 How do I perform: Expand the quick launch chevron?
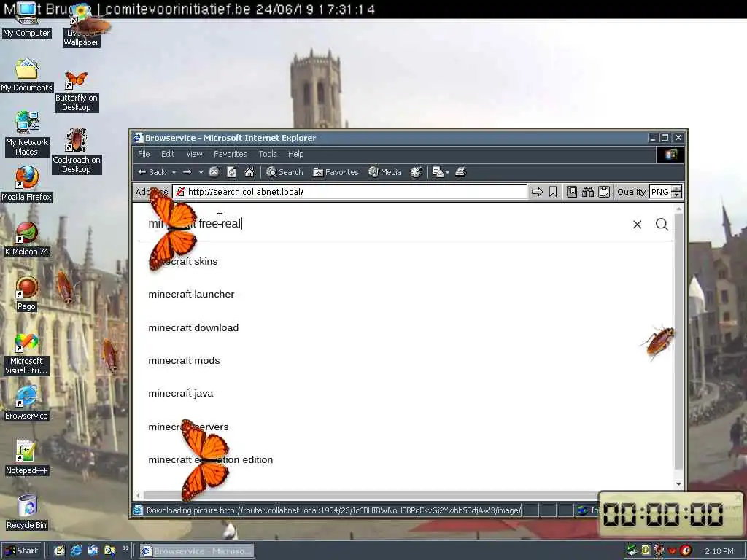(125, 548)
